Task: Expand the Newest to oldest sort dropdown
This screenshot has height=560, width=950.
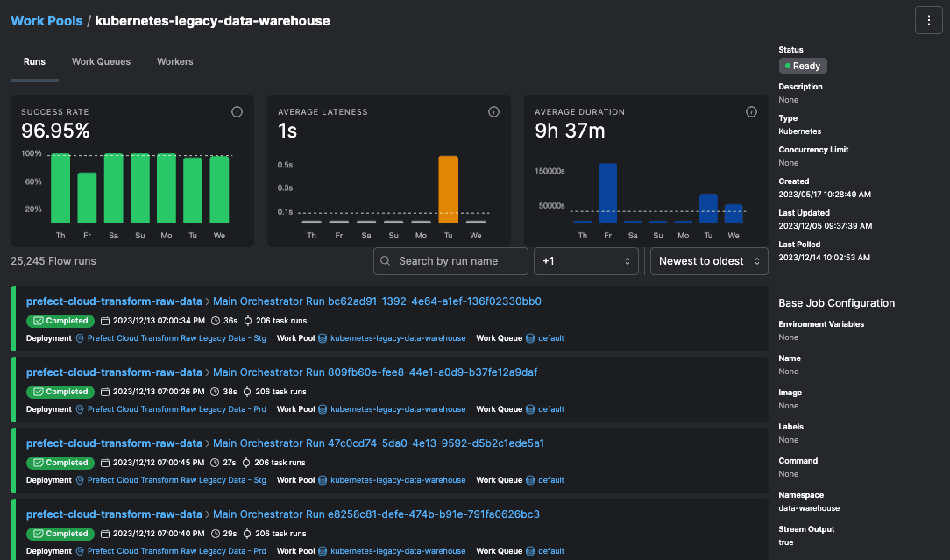Action: (708, 261)
